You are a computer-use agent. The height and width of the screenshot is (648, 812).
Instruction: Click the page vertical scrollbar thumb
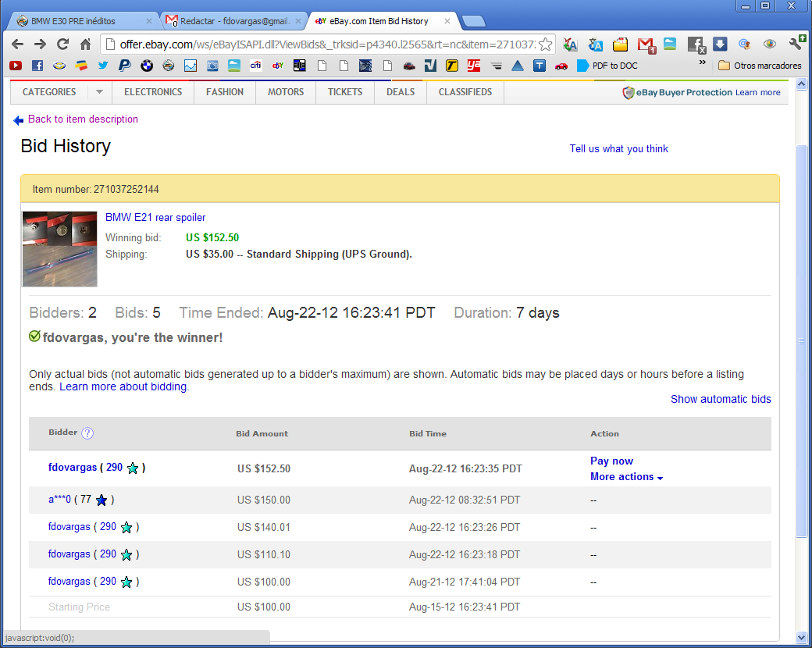(x=801, y=342)
